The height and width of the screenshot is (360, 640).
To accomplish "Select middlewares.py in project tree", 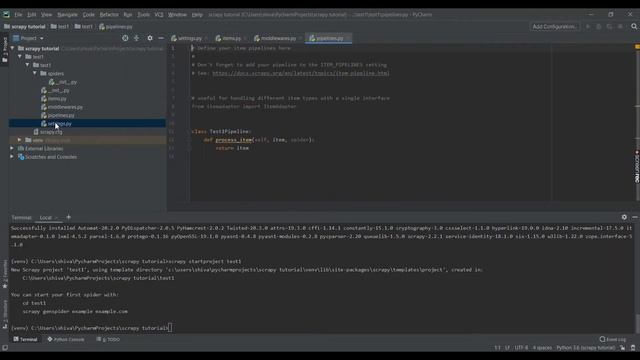I will point(62,107).
